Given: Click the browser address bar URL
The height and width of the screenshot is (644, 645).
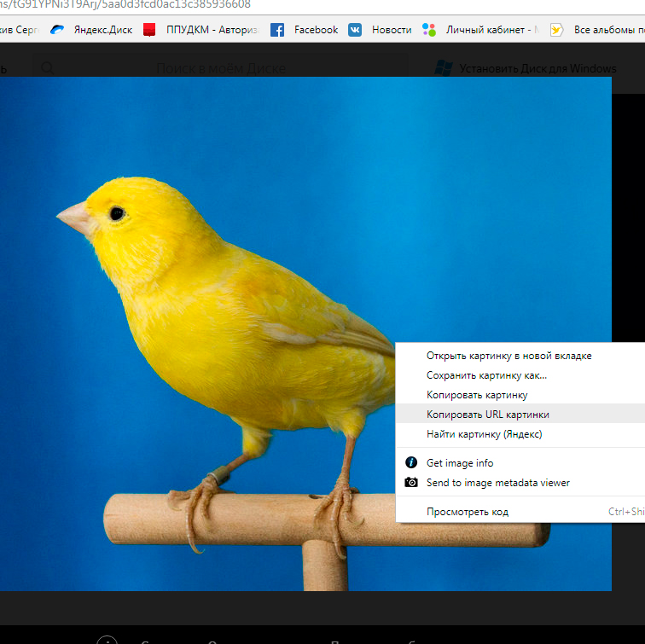Looking at the screenshot, I should (x=128, y=4).
